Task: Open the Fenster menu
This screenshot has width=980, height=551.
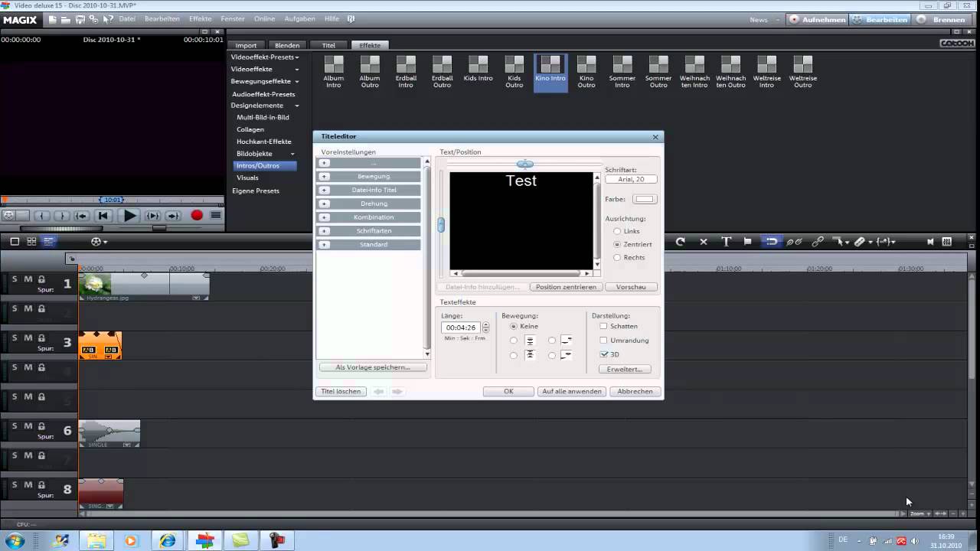Action: pyautogui.click(x=233, y=19)
